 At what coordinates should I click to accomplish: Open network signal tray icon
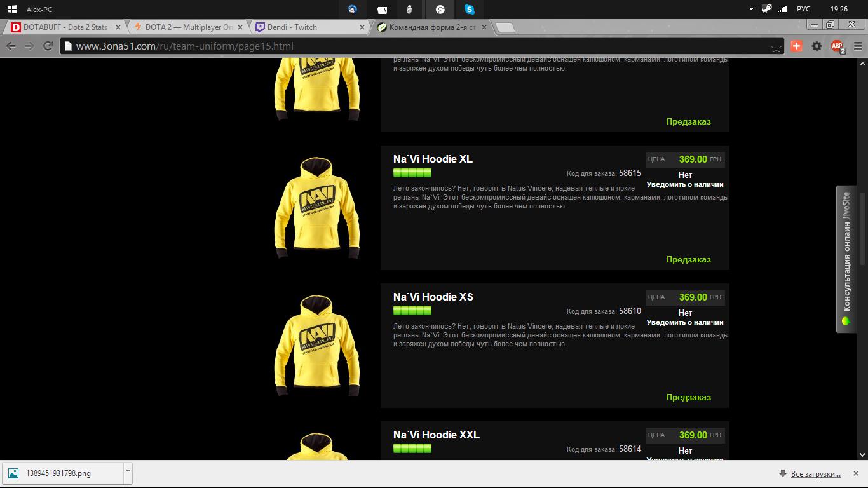tap(783, 10)
